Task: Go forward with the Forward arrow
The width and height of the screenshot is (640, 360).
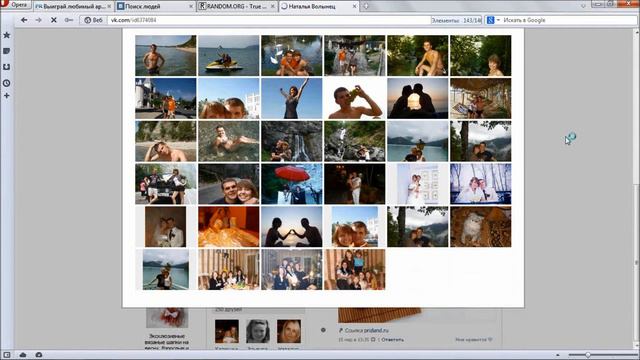Action: click(38, 20)
